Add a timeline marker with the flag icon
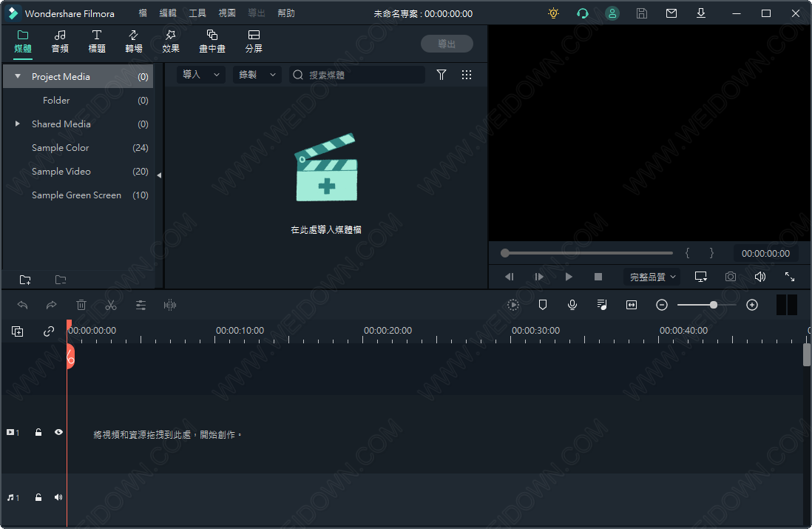Image resolution: width=812 pixels, height=529 pixels. [543, 305]
